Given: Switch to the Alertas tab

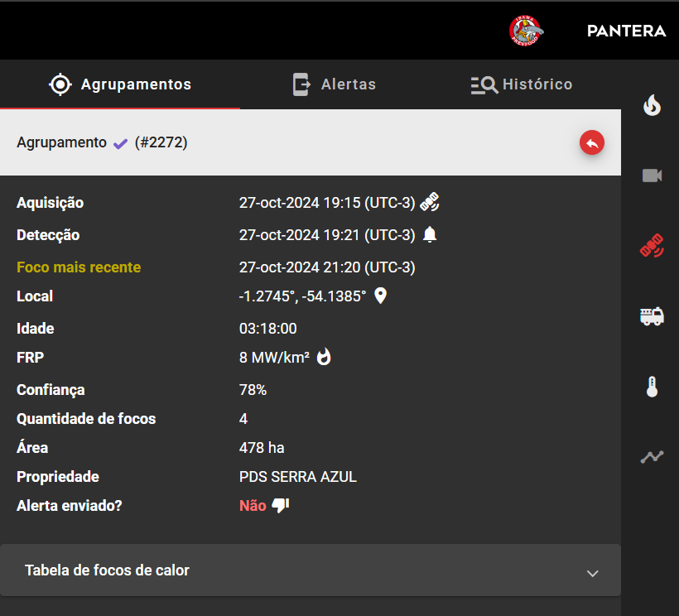Looking at the screenshot, I should [x=335, y=84].
